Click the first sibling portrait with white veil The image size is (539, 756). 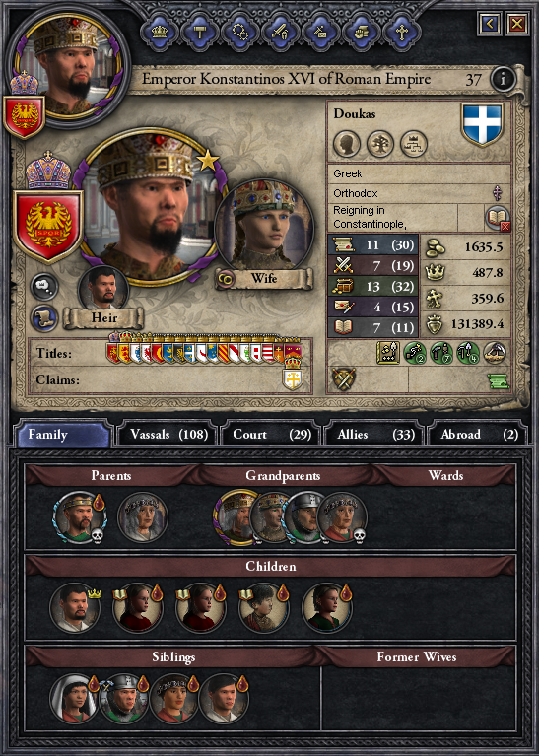coord(73,698)
